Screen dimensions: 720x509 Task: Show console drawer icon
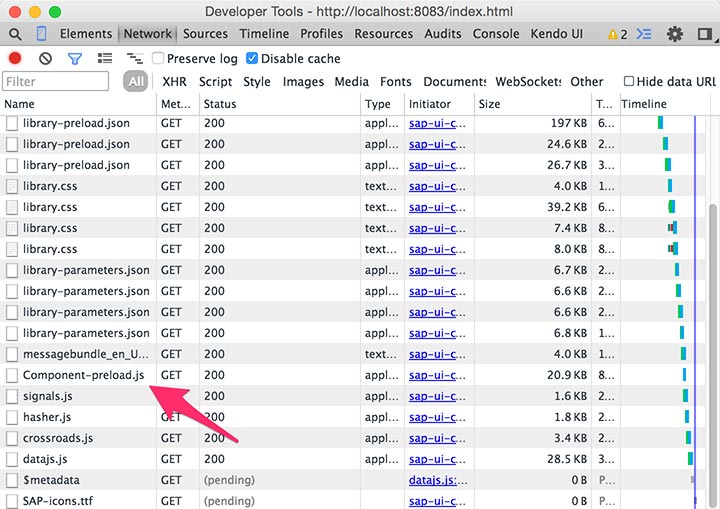pyautogui.click(x=644, y=34)
